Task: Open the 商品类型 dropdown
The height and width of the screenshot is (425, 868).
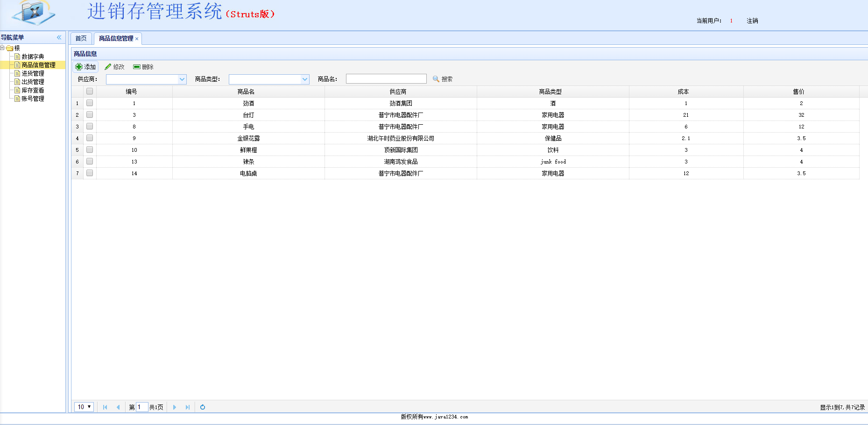Action: [x=305, y=79]
